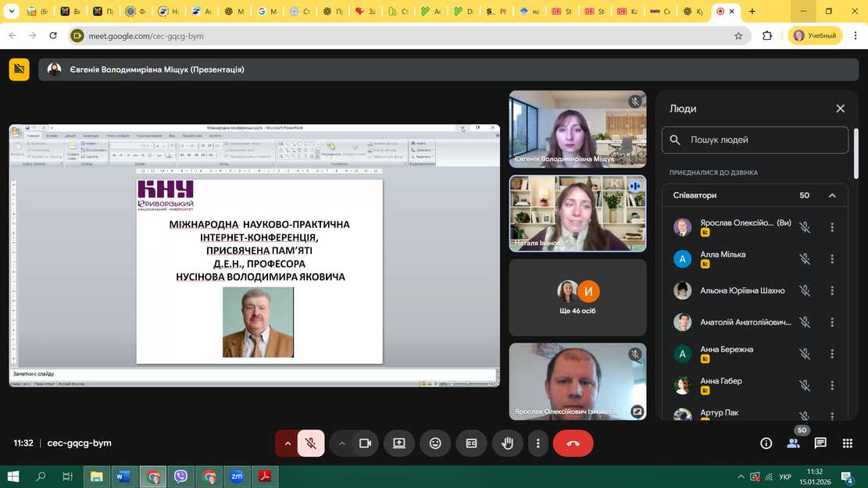Screen dimensions: 868x488
Task: Click the stop-presentation-view icon beside presenter name
Action: point(20,69)
